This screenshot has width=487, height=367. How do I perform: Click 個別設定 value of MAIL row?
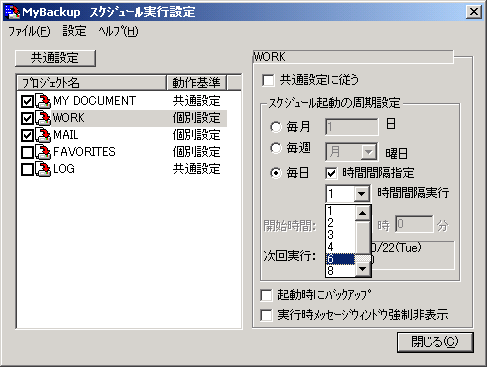pos(197,135)
